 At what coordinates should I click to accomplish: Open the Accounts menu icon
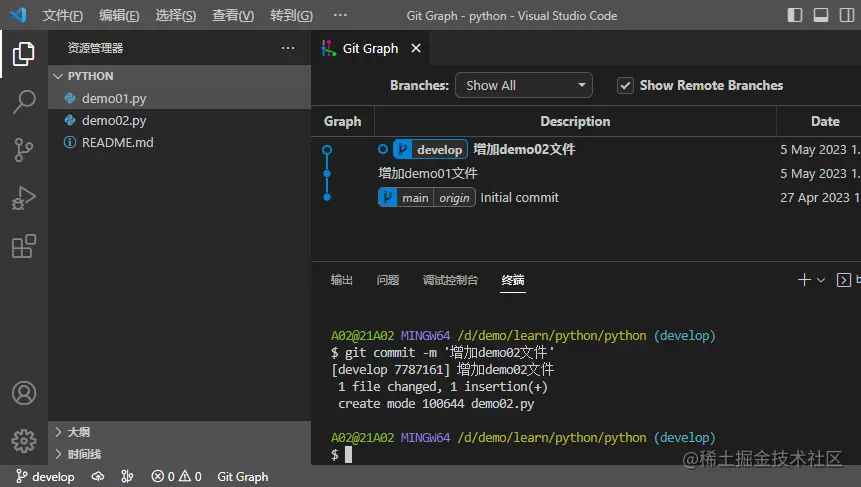(24, 393)
